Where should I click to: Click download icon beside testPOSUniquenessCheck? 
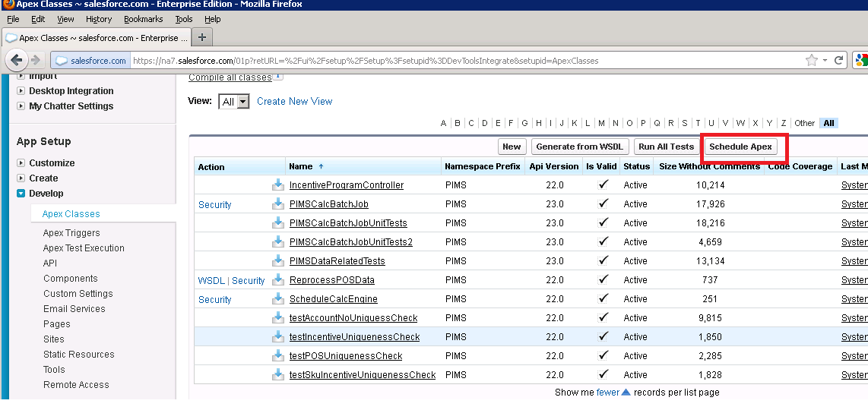coord(278,355)
